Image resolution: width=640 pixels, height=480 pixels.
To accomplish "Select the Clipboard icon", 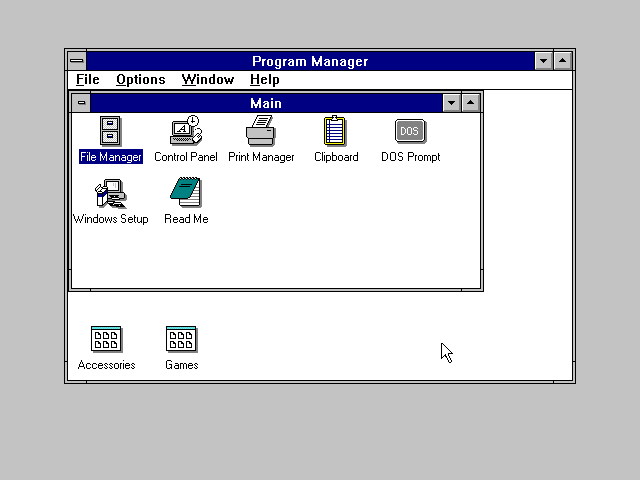I will pos(335,131).
